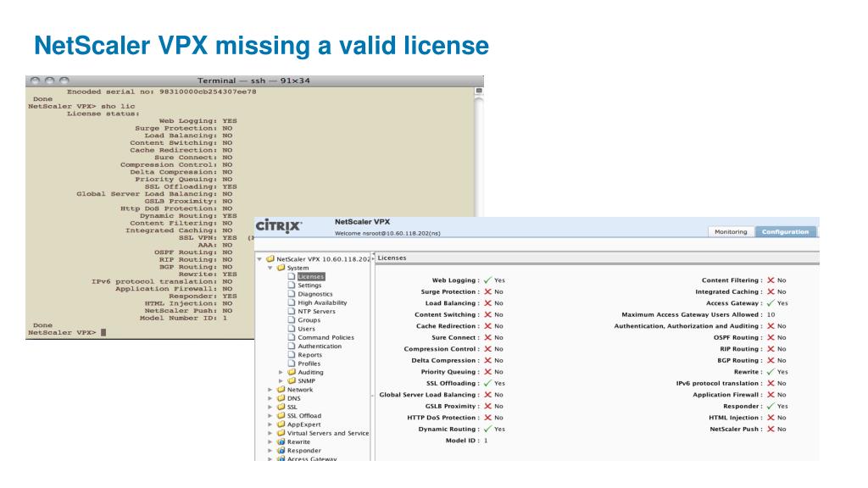
Task: Click the Model ID value 1
Action: coord(486,441)
